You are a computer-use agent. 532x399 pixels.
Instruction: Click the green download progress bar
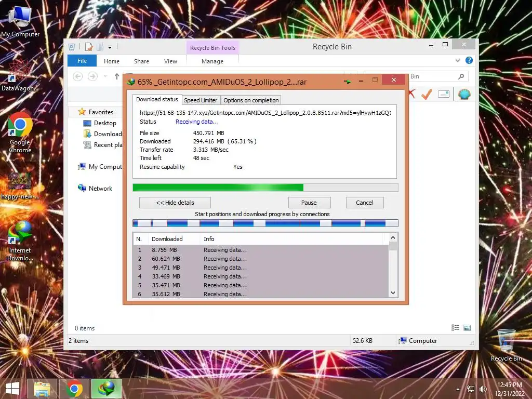[265, 188]
